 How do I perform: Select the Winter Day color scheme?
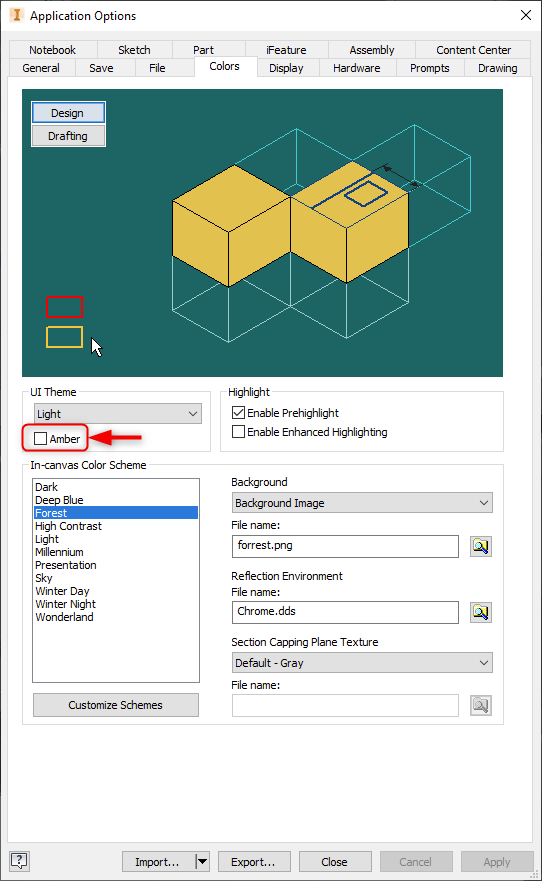[116, 591]
